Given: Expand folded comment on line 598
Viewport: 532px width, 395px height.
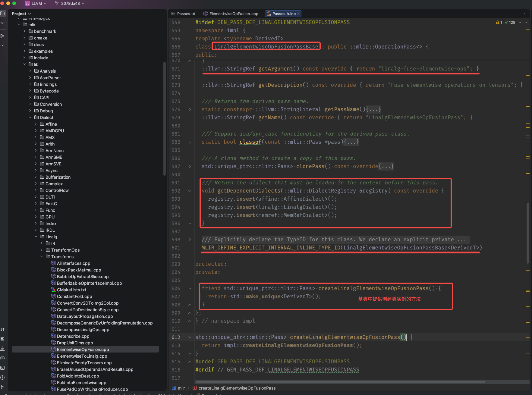Looking at the screenshot, I should [190, 240].
